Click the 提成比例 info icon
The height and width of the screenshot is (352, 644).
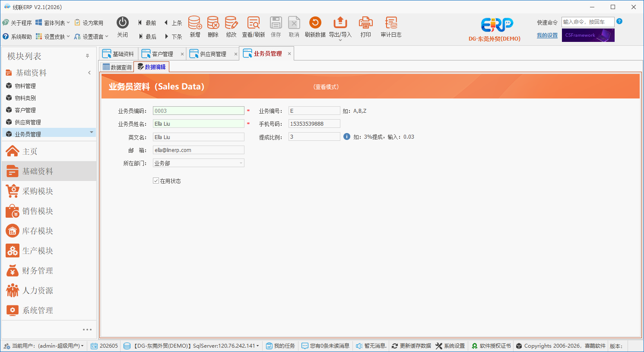pos(347,136)
